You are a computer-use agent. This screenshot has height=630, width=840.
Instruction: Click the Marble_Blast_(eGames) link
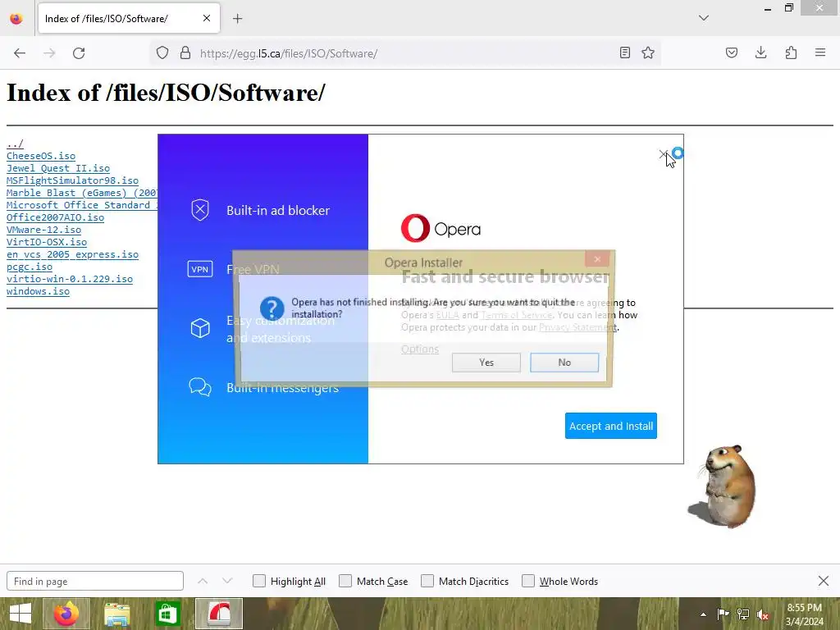(x=82, y=193)
